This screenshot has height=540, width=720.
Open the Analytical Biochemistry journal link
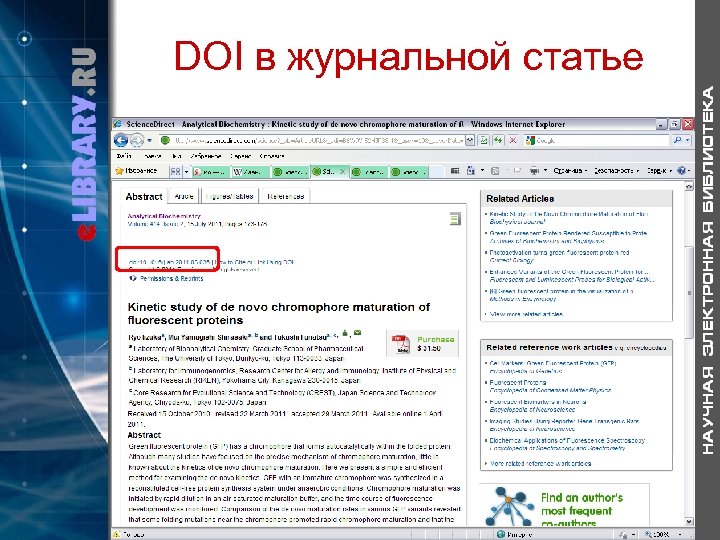164,216
